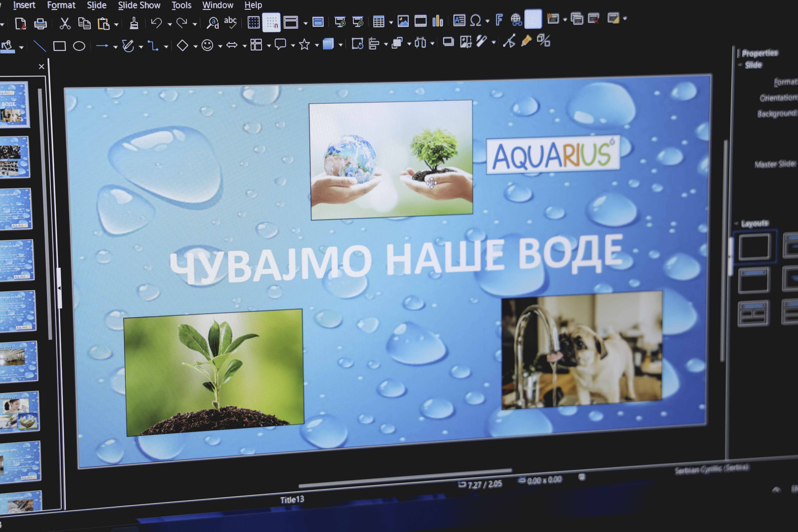Open the Symbol Shapes smiley dropdown
The width and height of the screenshot is (798, 532).
coord(220,46)
